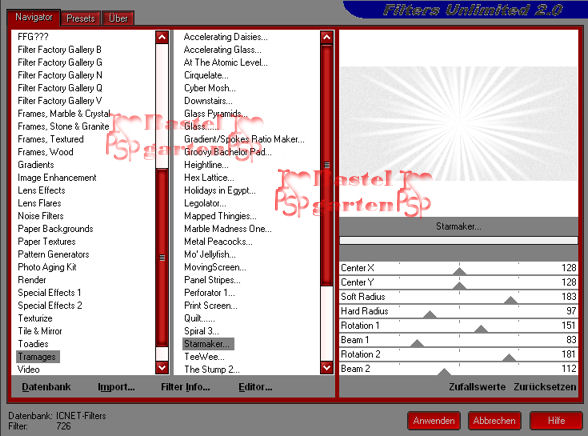Select the Noise Filters category
Viewport: 588px width, 436px height.
(x=40, y=216)
